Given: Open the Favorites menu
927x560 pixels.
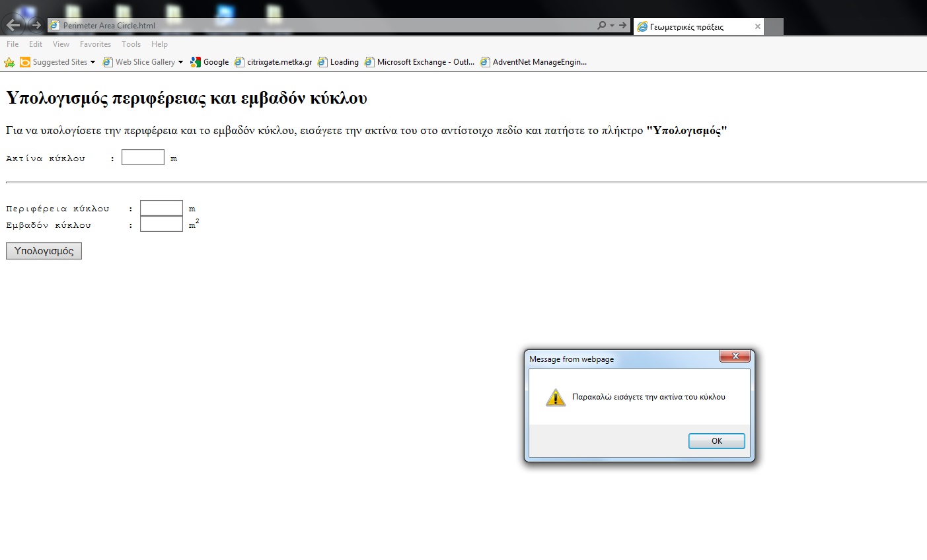Looking at the screenshot, I should (95, 44).
